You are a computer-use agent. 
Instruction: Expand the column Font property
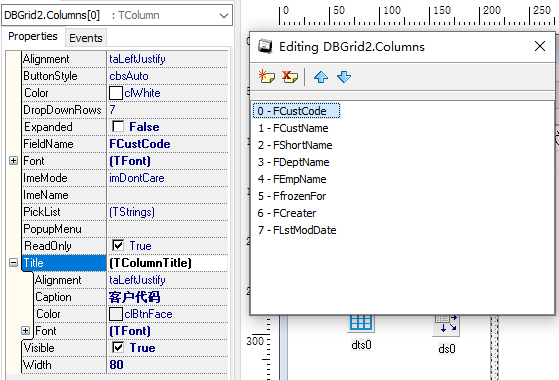[x=14, y=161]
